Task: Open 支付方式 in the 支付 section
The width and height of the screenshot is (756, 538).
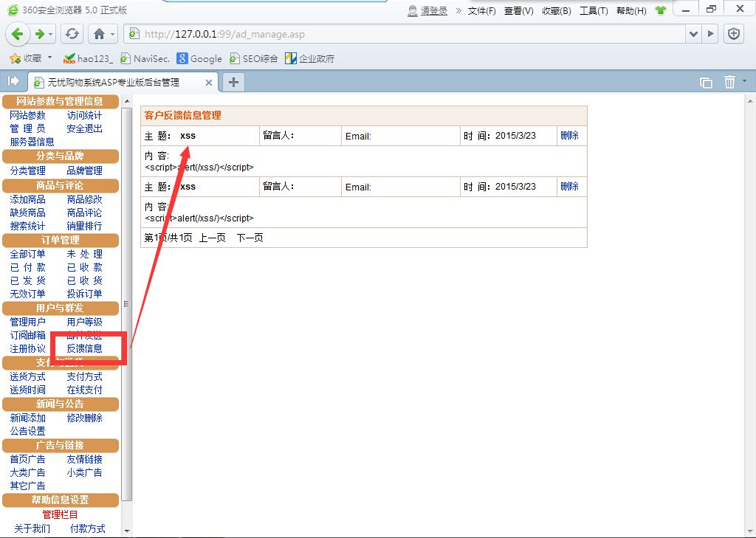Action: pos(84,376)
